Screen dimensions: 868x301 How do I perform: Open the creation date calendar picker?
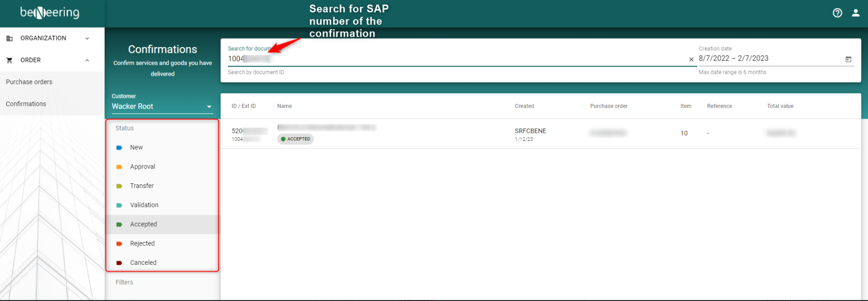coord(848,60)
